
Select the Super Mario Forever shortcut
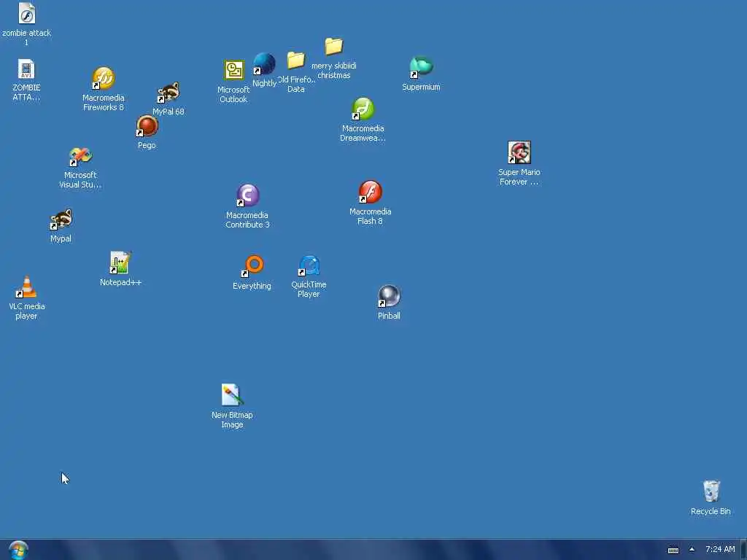pyautogui.click(x=519, y=152)
